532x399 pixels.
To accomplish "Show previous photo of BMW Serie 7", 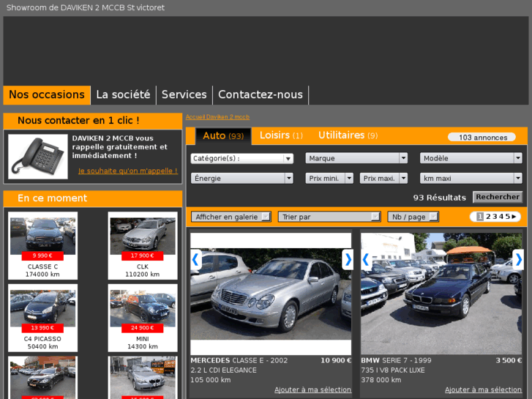I will [366, 260].
